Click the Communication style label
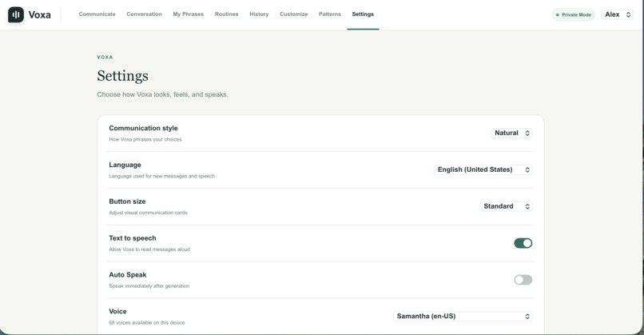 143,128
